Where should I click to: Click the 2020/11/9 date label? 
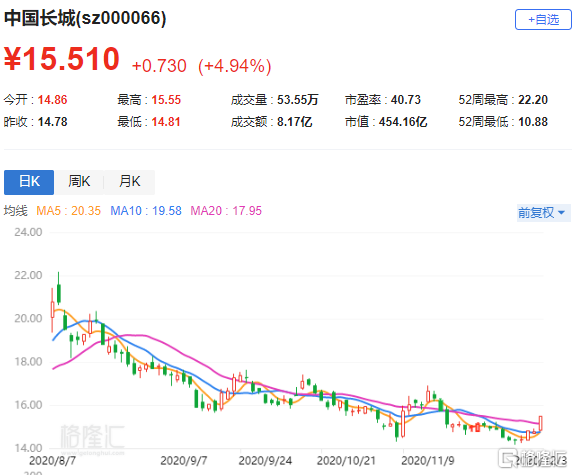[428, 461]
